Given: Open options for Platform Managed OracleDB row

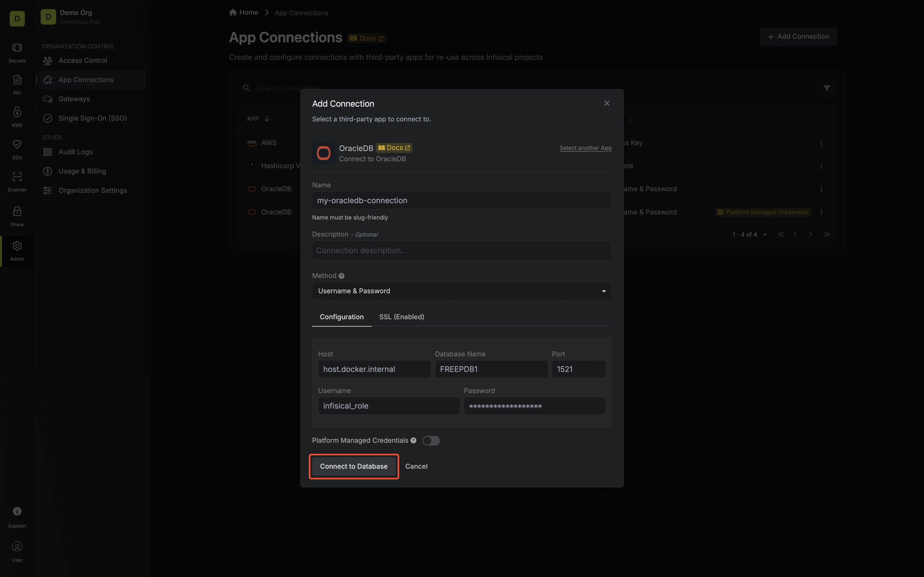Looking at the screenshot, I should tap(821, 212).
